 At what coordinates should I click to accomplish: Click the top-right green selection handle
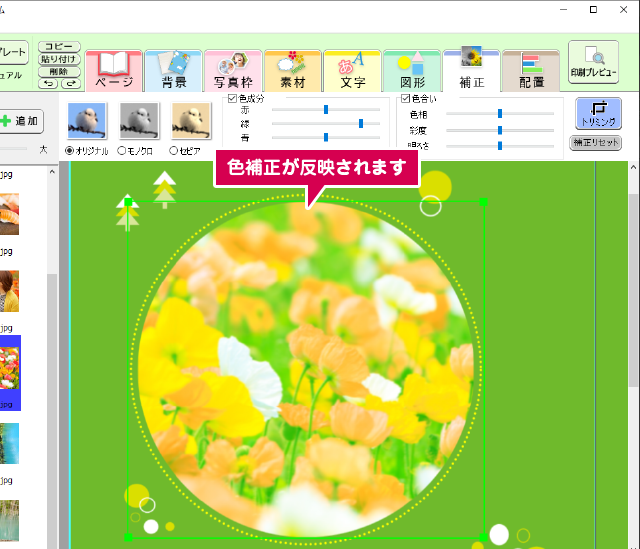484,202
